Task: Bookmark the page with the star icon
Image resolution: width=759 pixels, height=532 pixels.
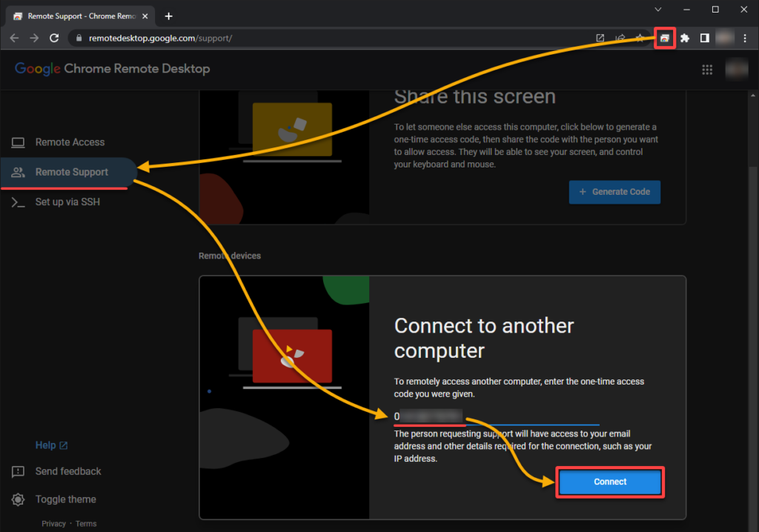Action: coord(640,38)
